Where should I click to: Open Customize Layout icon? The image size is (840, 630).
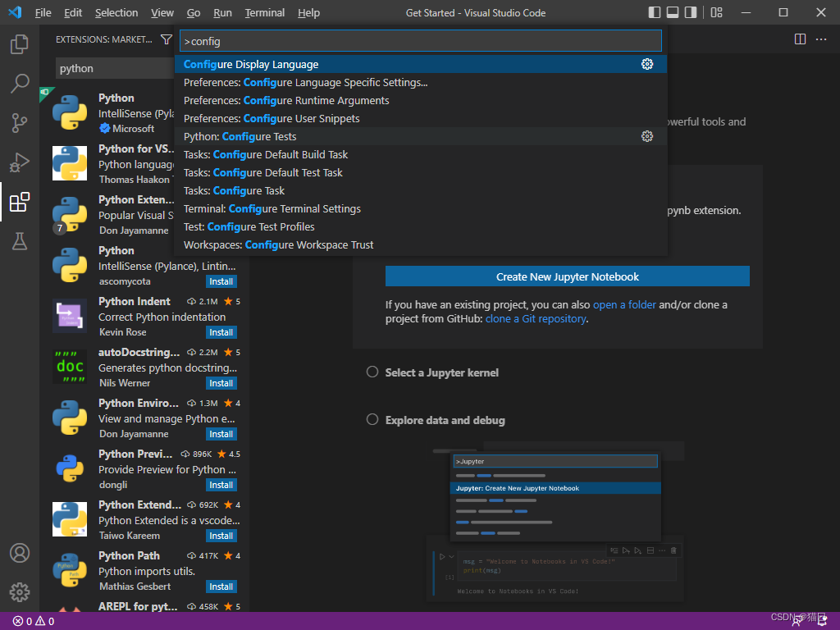tap(716, 12)
